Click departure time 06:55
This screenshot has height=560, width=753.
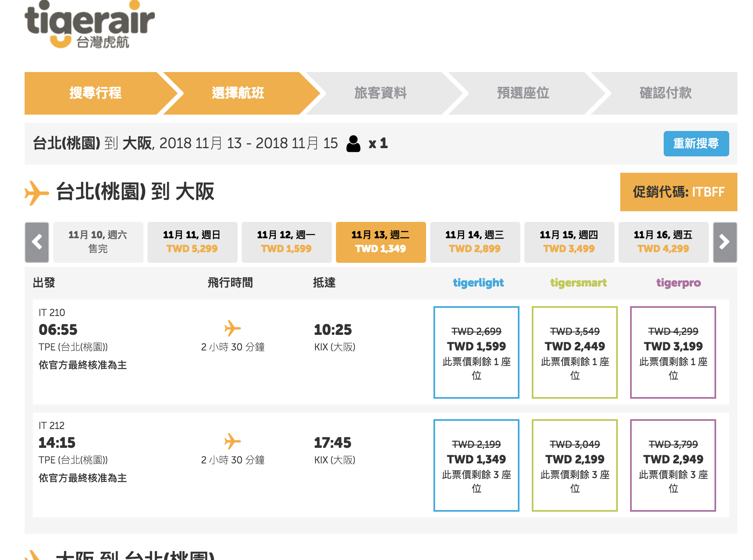[58, 330]
